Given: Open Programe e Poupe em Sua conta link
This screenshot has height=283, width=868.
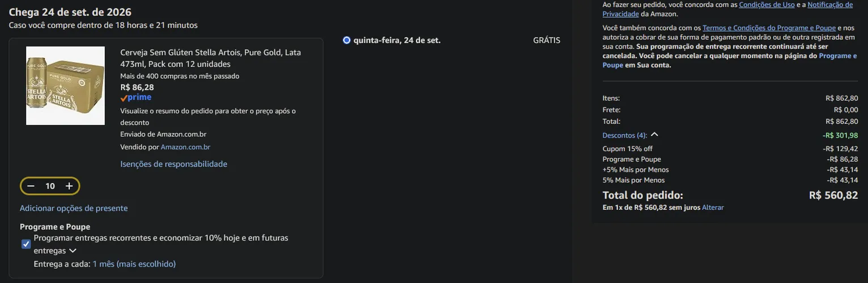Looking at the screenshot, I should point(730,61).
